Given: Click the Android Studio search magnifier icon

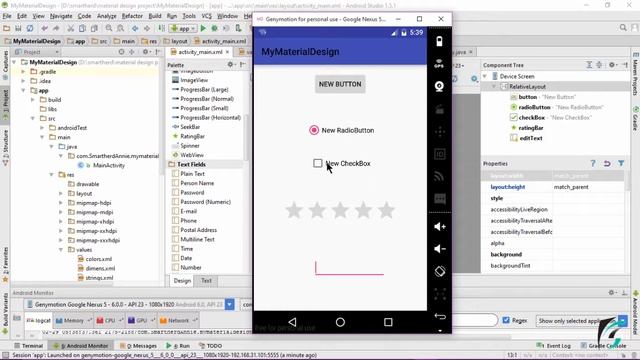Looking at the screenshot, I should [x=623, y=28].
